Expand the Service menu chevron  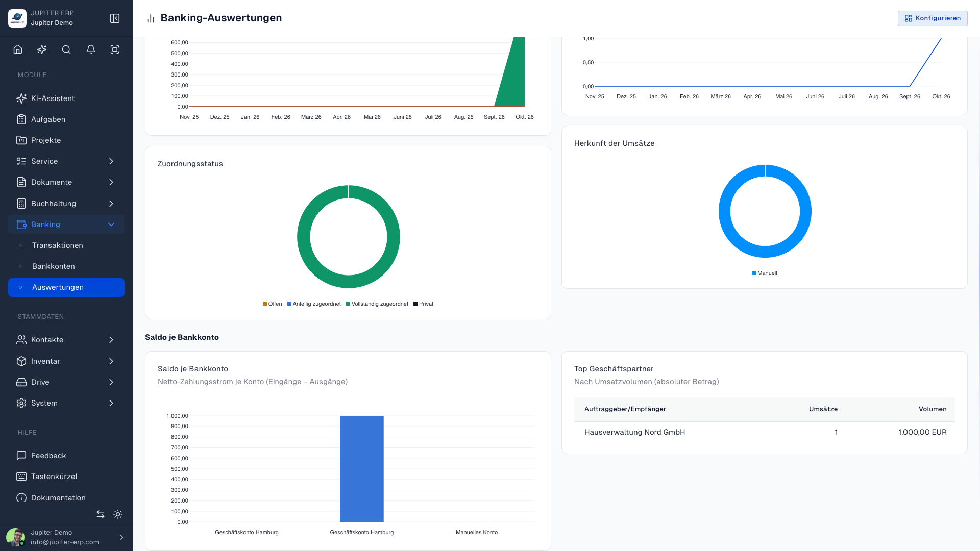(111, 161)
